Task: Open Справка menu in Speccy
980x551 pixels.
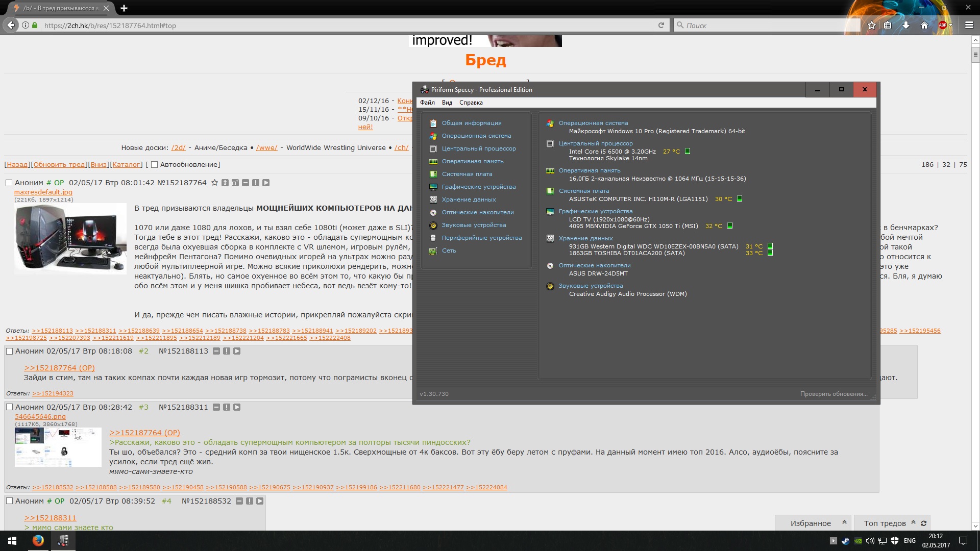Action: 471,103
